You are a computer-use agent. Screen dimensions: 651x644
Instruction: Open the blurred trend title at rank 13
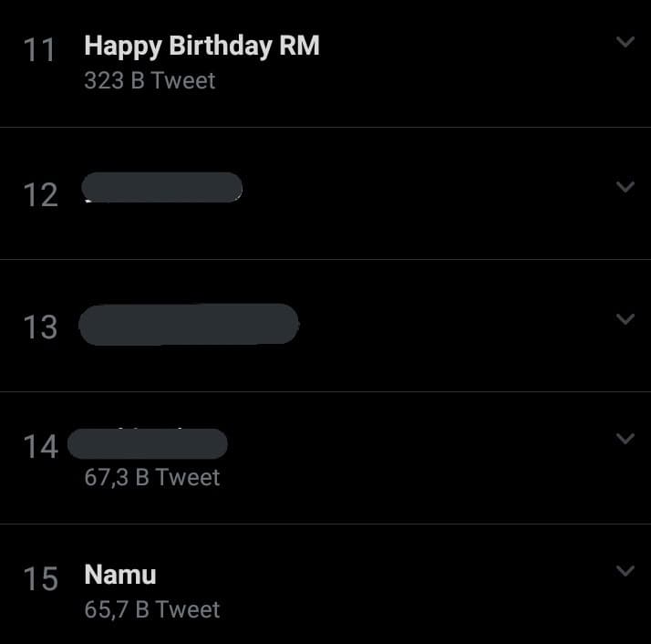(x=190, y=325)
